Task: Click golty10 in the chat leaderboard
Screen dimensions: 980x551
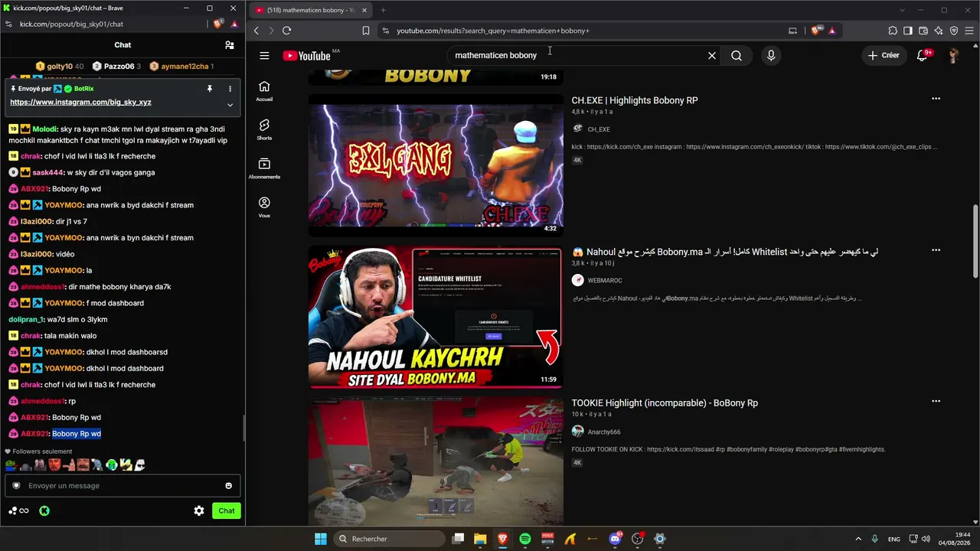Action: click(60, 67)
